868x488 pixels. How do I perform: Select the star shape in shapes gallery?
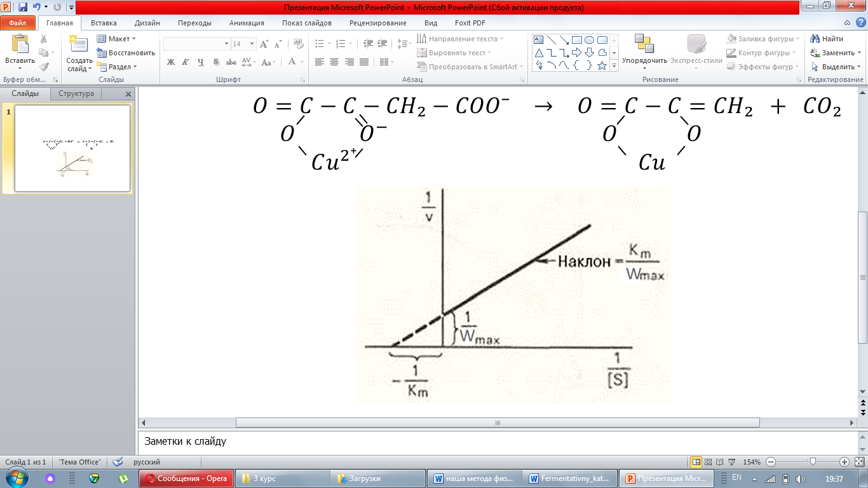click(x=602, y=65)
